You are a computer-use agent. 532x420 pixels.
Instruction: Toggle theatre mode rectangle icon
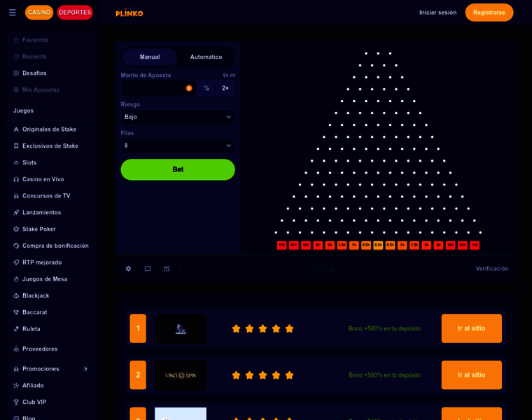[x=148, y=269]
